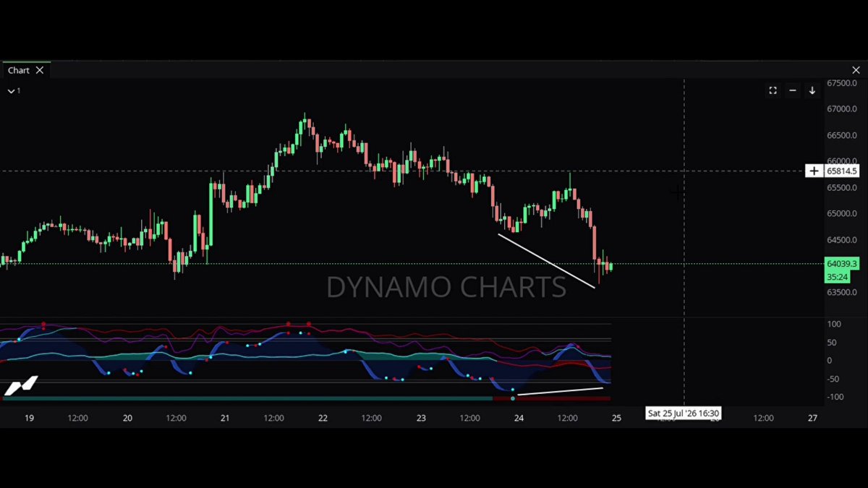The height and width of the screenshot is (488, 868).
Task: Select the crosshair price label 65814.5
Action: click(x=842, y=171)
